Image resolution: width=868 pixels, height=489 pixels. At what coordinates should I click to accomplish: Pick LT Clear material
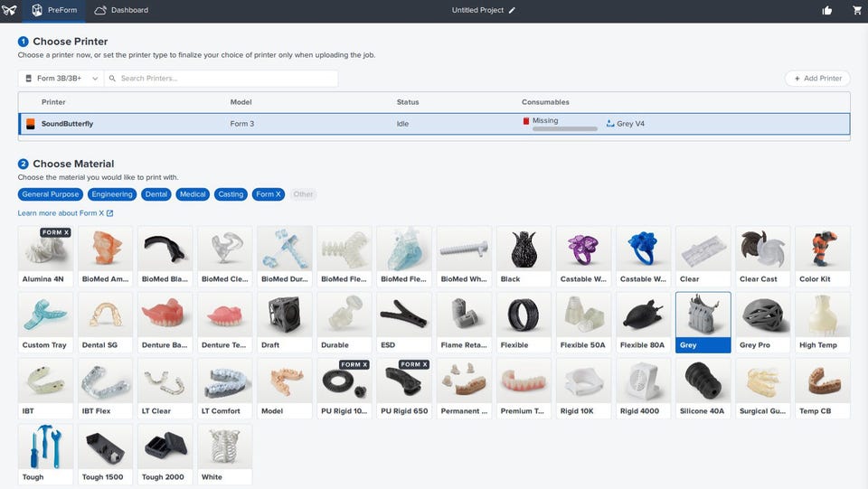(165, 389)
